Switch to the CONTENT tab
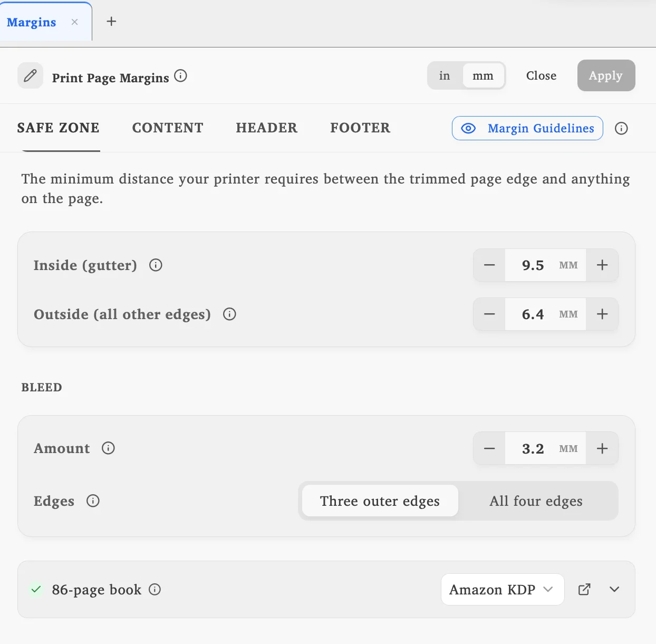The height and width of the screenshot is (644, 656). (168, 128)
